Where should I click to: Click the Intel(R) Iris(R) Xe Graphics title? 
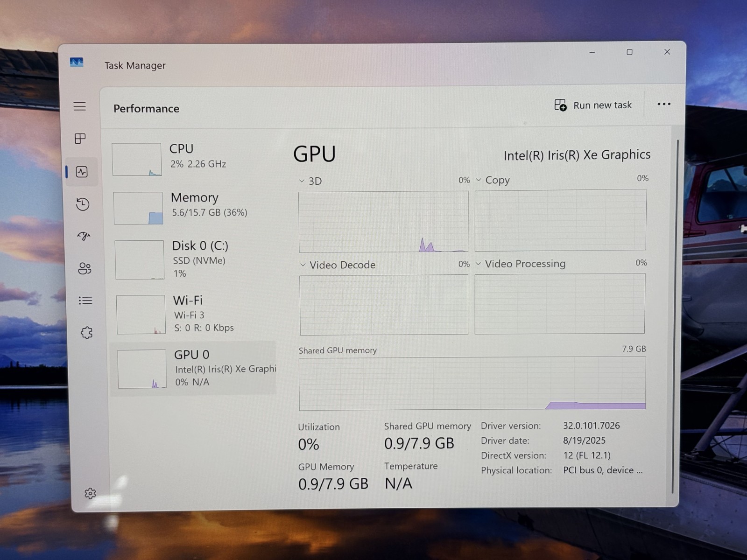point(577,155)
